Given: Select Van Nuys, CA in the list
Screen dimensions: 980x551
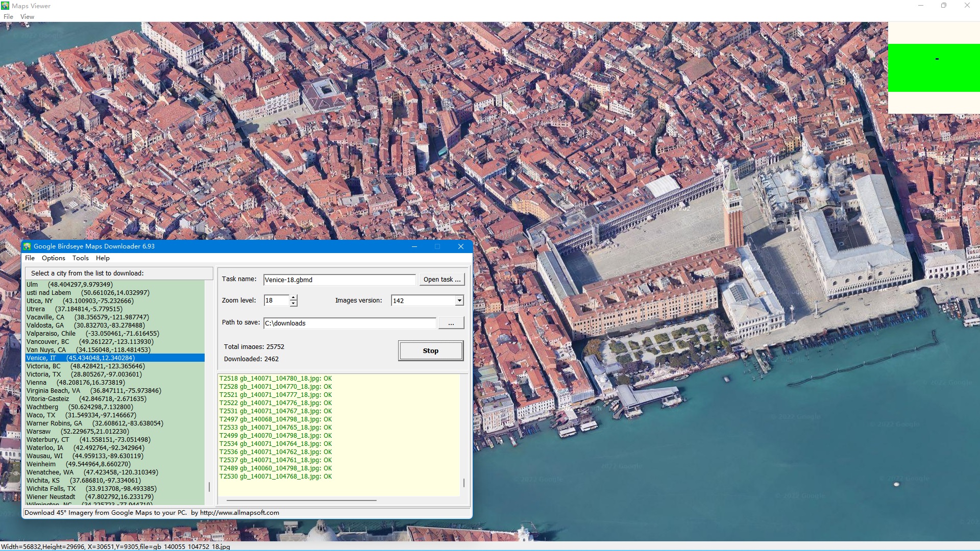Looking at the screenshot, I should (x=115, y=350).
